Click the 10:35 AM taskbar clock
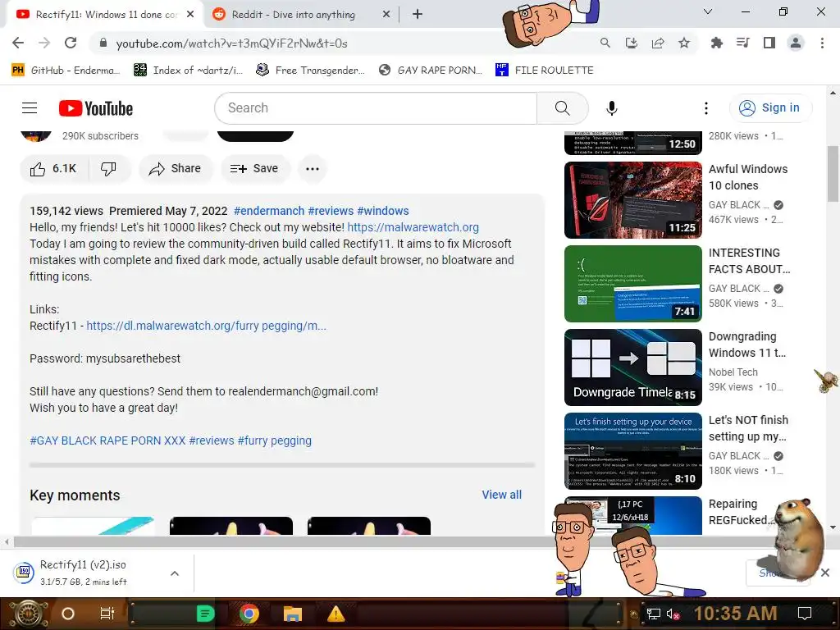This screenshot has height=630, width=840. click(x=736, y=614)
